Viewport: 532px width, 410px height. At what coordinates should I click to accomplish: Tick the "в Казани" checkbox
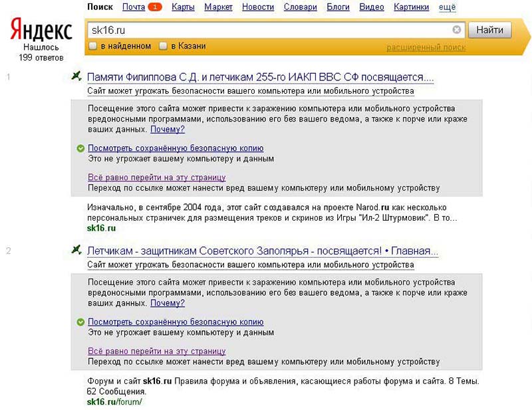click(164, 47)
